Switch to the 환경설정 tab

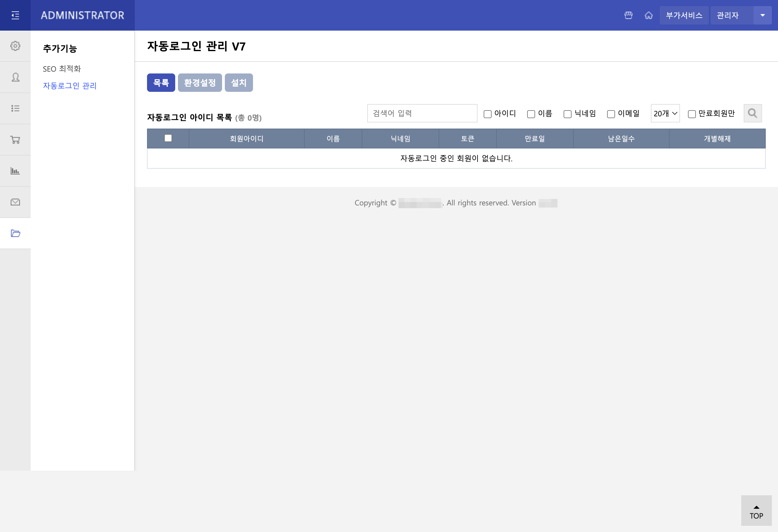click(x=200, y=82)
